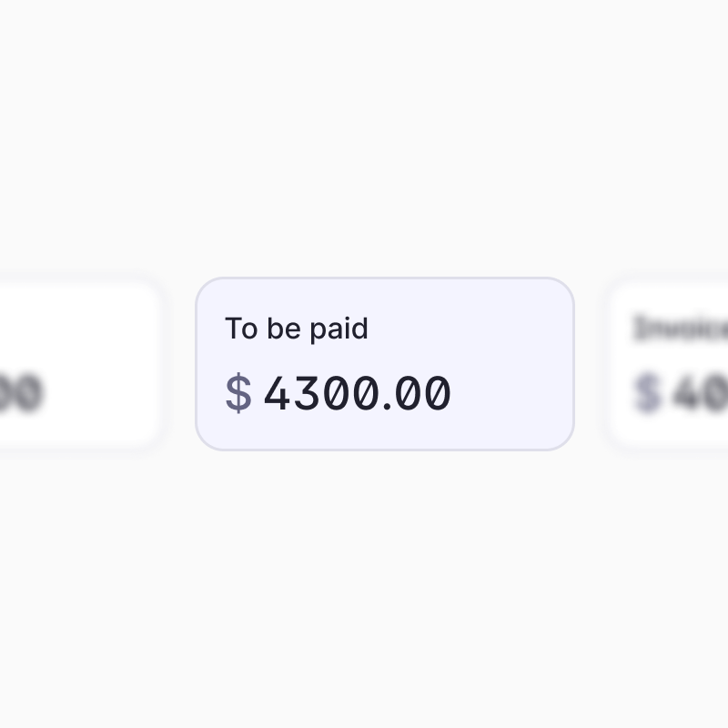Click the 'To be paid' label text
This screenshot has height=728, width=728.
(x=297, y=329)
